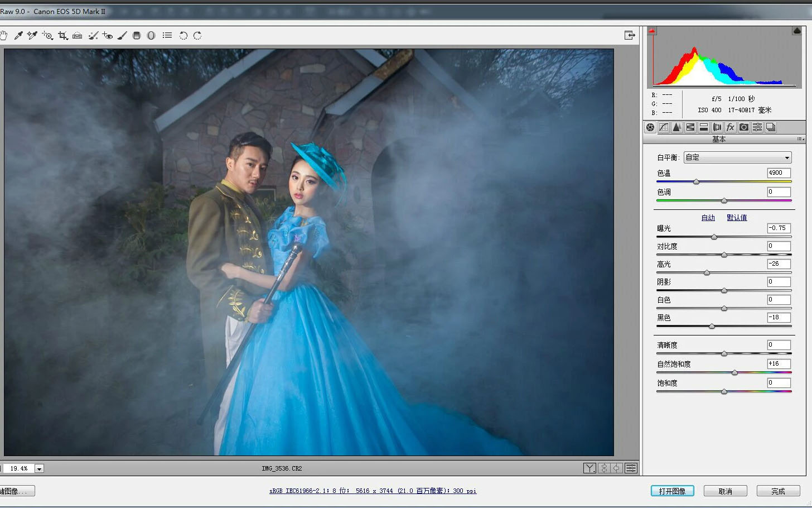
Task: Adjust the contrast slider handle
Action: pos(724,255)
